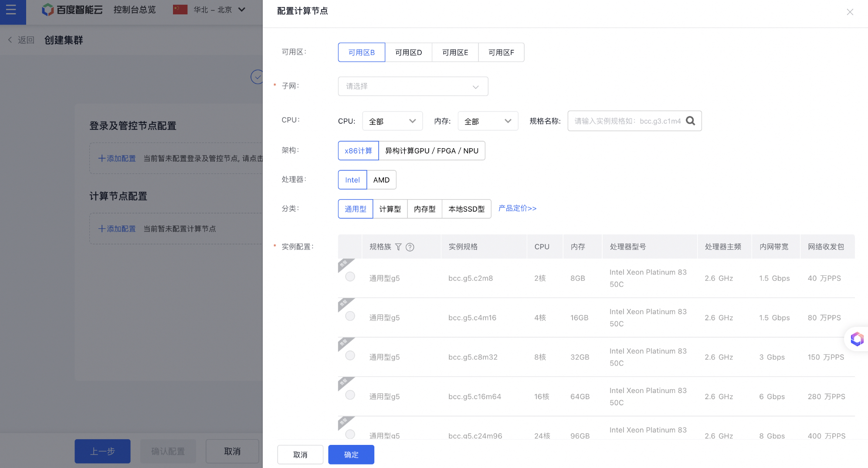The width and height of the screenshot is (868, 468).
Task: Open the 内存 全部 dropdown
Action: coord(488,121)
